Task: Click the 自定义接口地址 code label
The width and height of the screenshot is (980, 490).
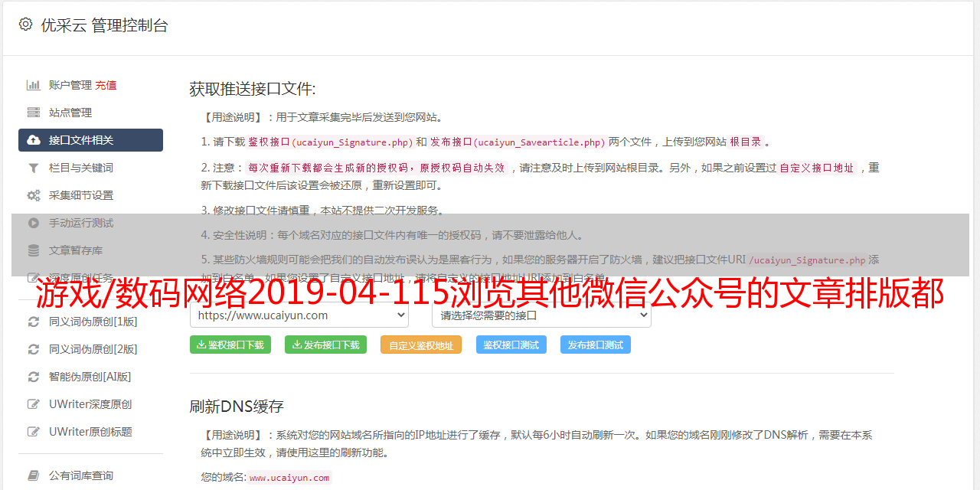Action: (x=817, y=168)
